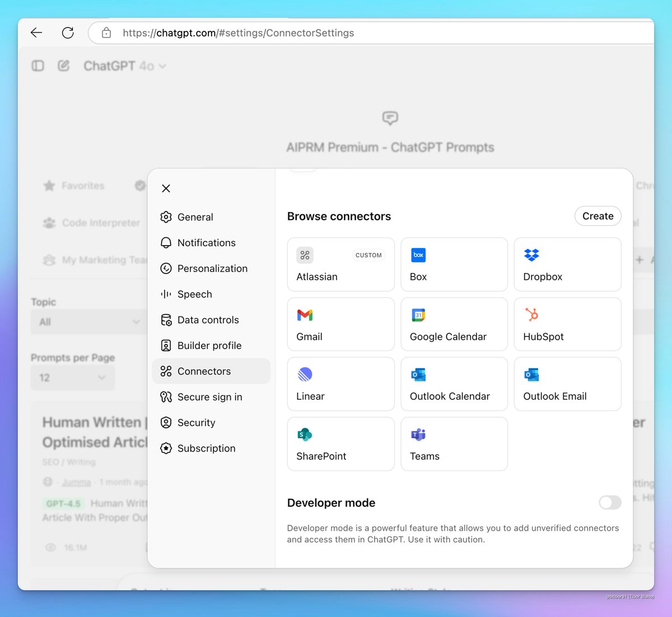Open General settings
The width and height of the screenshot is (672, 617).
tap(211, 217)
